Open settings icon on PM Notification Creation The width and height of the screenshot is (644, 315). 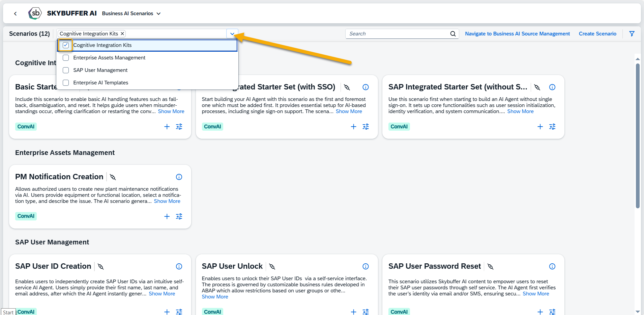tap(179, 216)
